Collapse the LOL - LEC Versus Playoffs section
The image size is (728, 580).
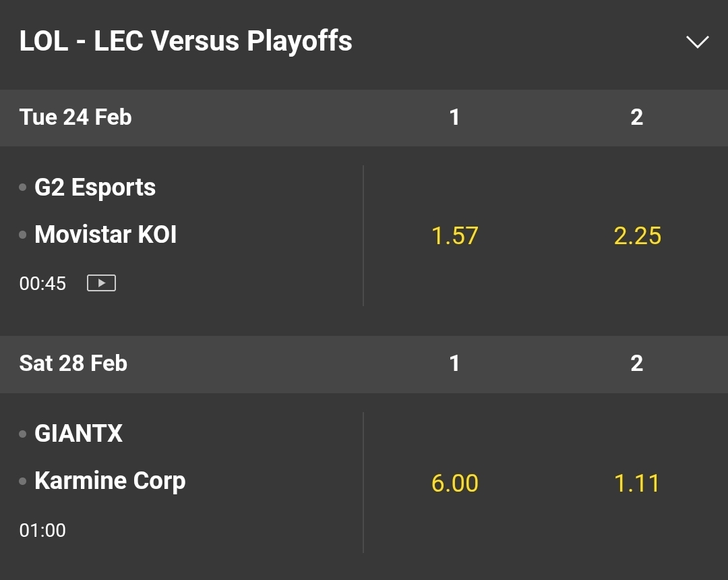697,42
